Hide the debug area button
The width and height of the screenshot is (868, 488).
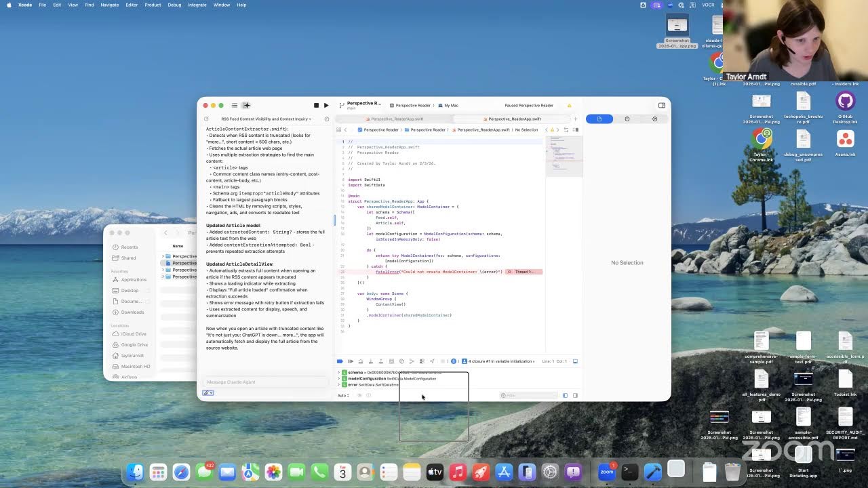tap(575, 361)
